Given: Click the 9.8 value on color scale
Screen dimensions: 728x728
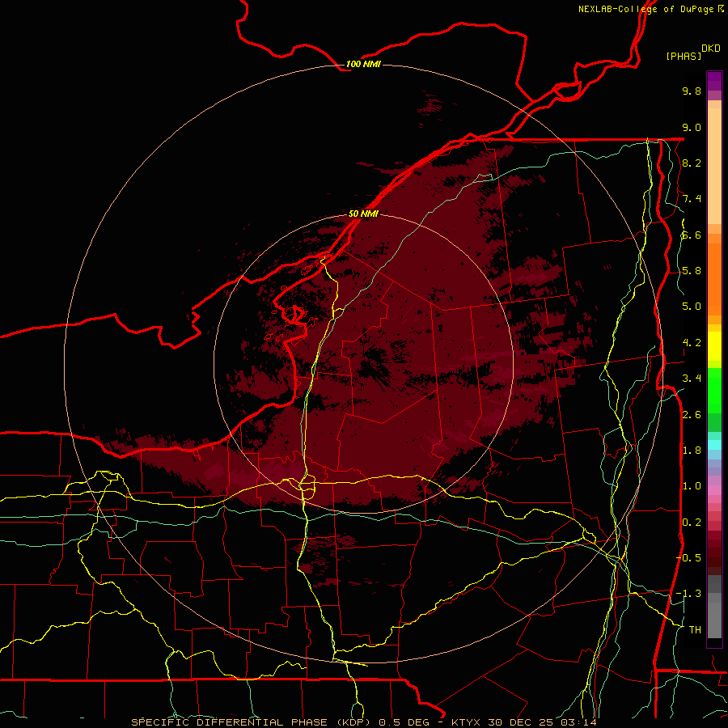Looking at the screenshot, I should pos(692,91).
